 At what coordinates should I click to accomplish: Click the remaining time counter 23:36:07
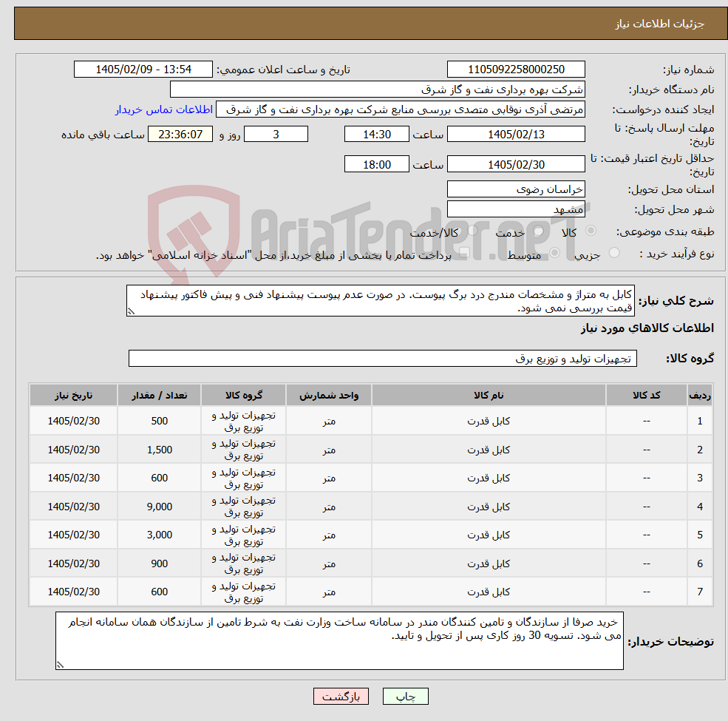pyautogui.click(x=180, y=135)
